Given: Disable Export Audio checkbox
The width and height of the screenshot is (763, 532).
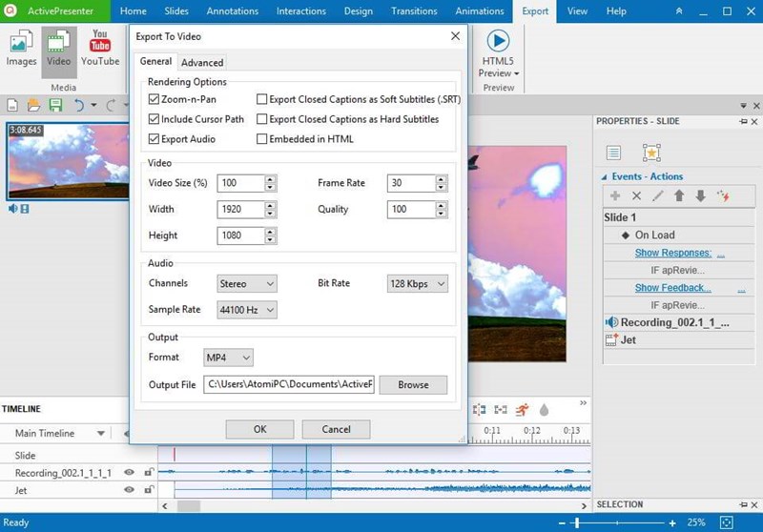Looking at the screenshot, I should (154, 139).
